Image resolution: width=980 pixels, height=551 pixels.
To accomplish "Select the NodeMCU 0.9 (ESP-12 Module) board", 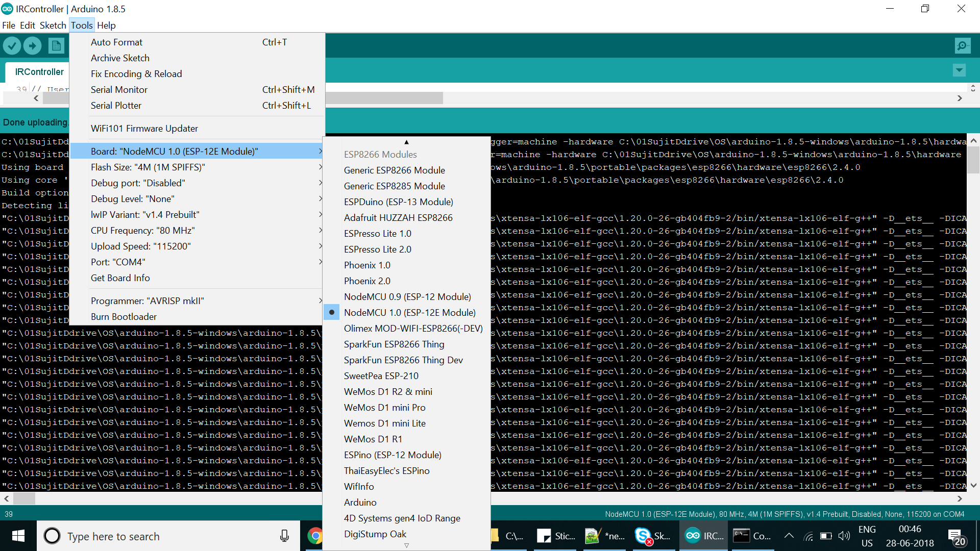I will point(407,296).
